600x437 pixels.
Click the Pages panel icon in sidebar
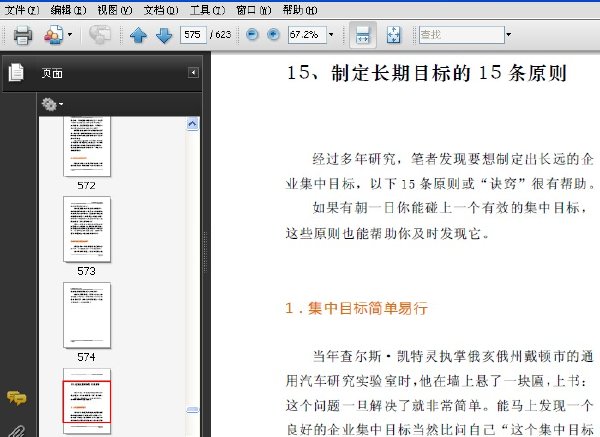16,72
